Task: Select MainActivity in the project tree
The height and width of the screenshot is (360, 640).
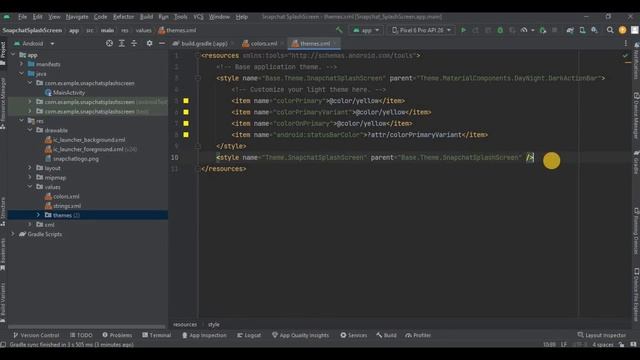Action: point(64,93)
